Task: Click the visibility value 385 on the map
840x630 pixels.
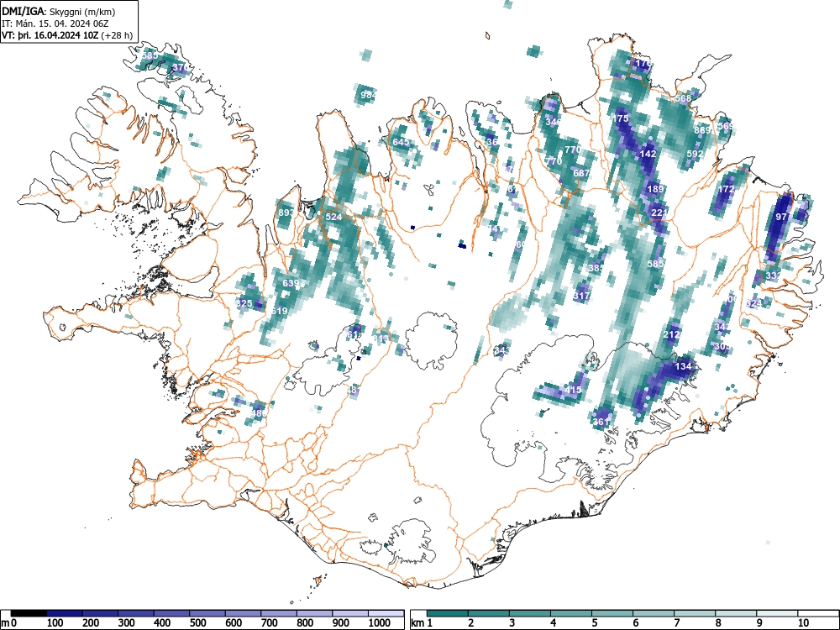Action: [596, 268]
